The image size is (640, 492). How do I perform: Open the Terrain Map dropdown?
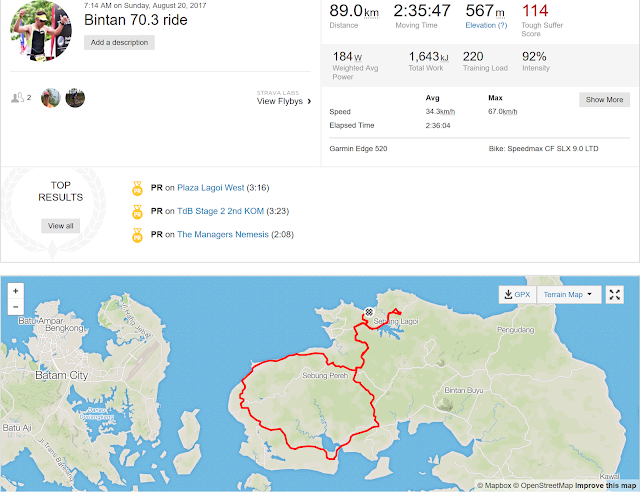(x=568, y=294)
